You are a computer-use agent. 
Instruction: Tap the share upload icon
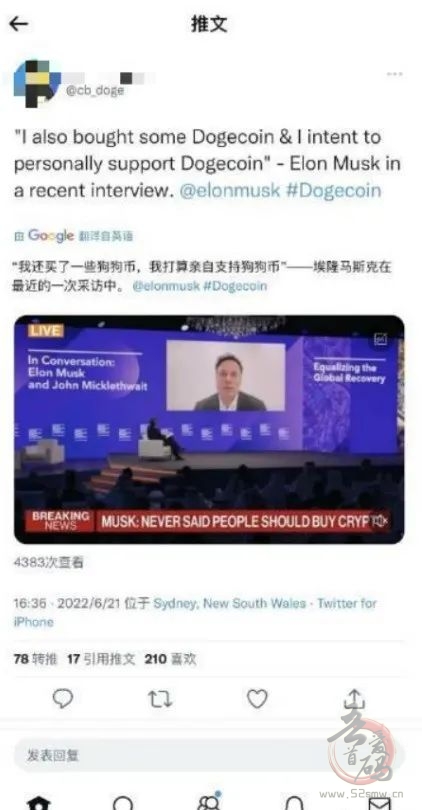[354, 699]
